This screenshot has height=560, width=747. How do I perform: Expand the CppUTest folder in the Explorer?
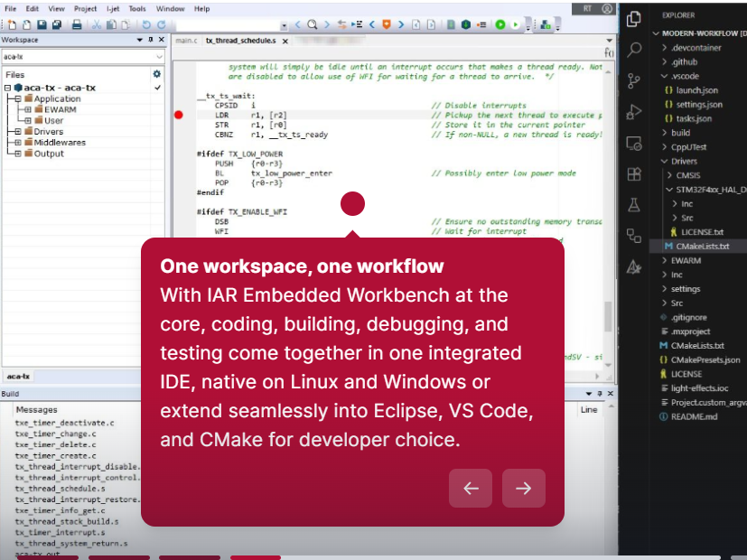pos(665,147)
